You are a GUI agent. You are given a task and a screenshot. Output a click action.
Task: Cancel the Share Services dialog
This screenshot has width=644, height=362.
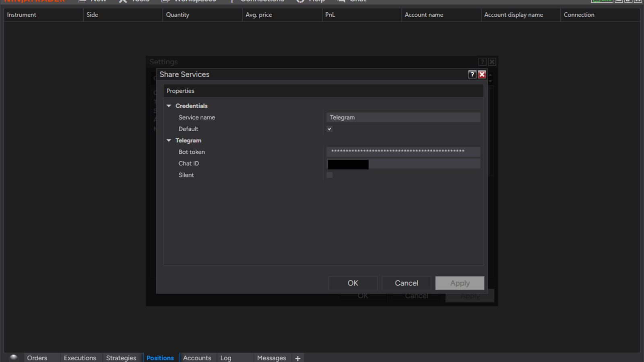(407, 283)
